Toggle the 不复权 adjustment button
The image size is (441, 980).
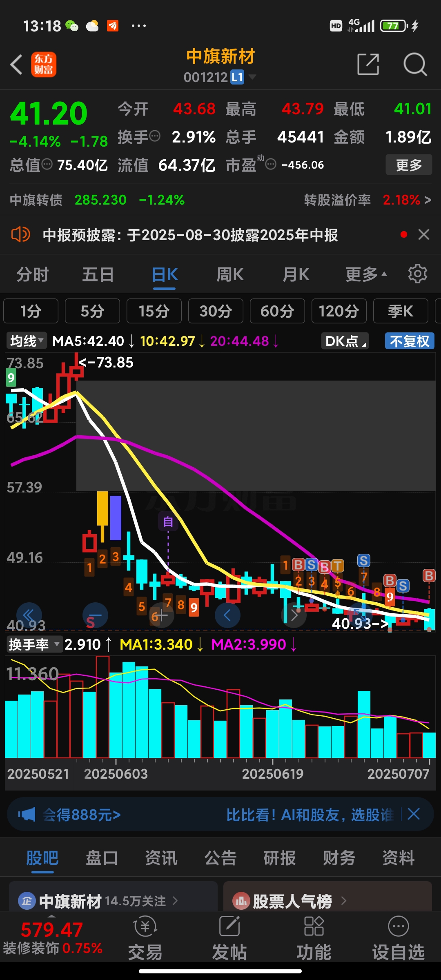[x=410, y=341]
